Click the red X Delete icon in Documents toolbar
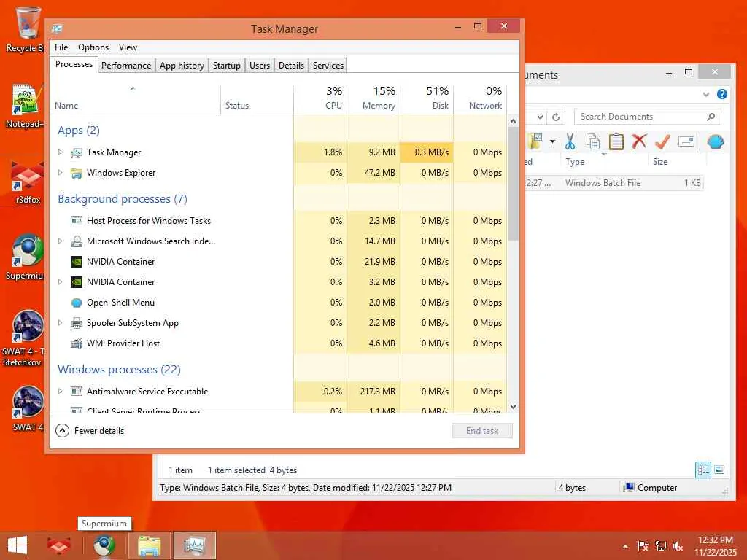The height and width of the screenshot is (560, 747). tap(639, 141)
